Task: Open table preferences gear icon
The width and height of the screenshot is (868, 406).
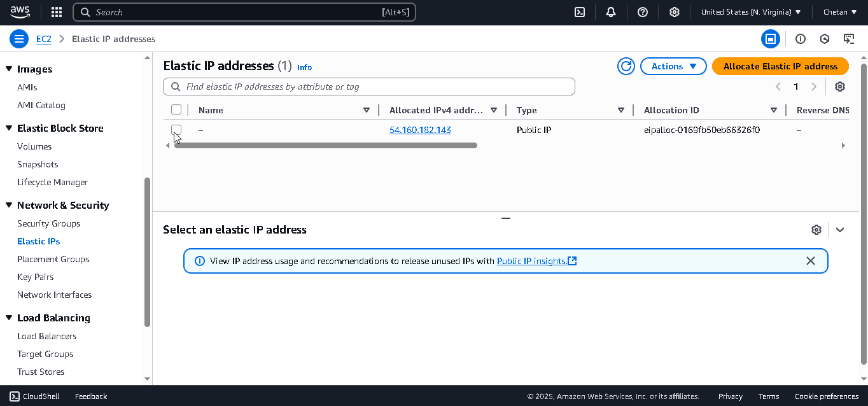Action: pyautogui.click(x=840, y=87)
